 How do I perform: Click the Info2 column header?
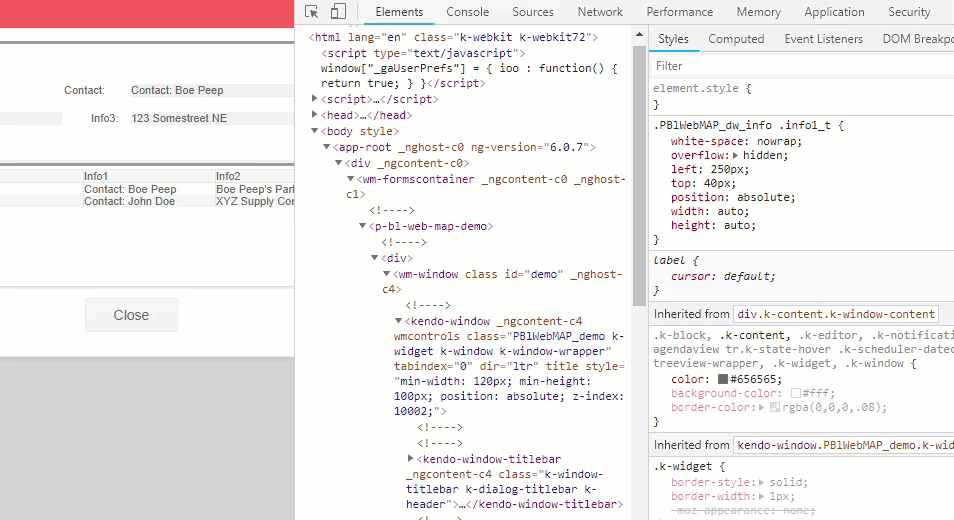[x=255, y=176]
